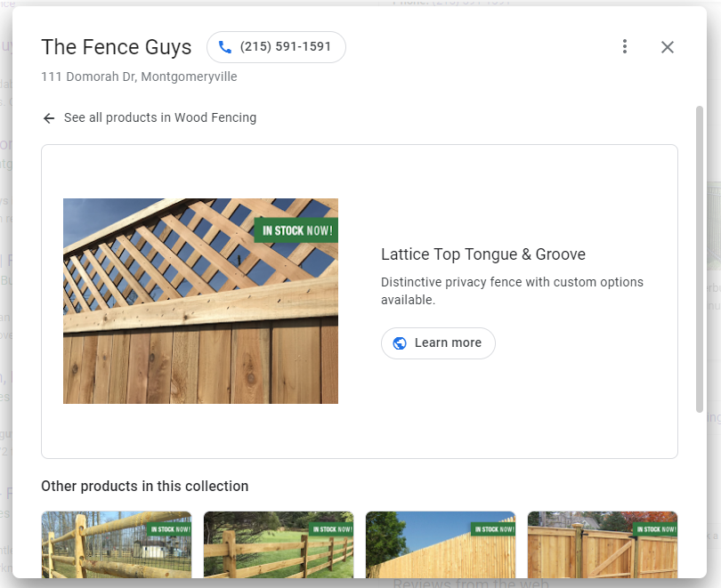Click In Stock badge on fourth thumbnail
Viewport: 721px width, 588px height.
click(654, 529)
